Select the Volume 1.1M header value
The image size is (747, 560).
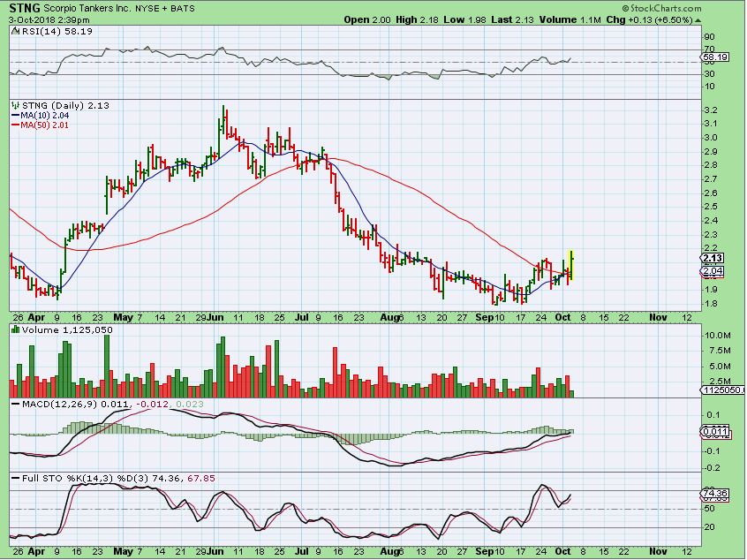coord(570,20)
